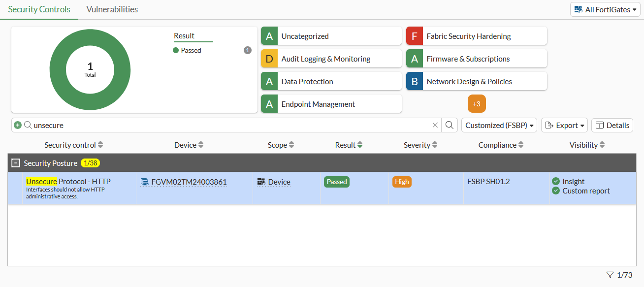Sort the Device column

[201, 145]
